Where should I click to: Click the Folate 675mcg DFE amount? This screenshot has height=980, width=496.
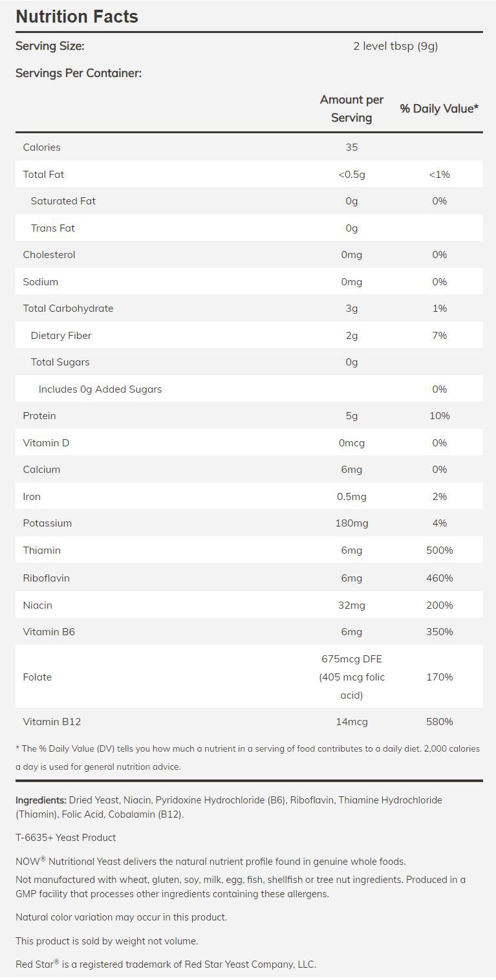351,659
